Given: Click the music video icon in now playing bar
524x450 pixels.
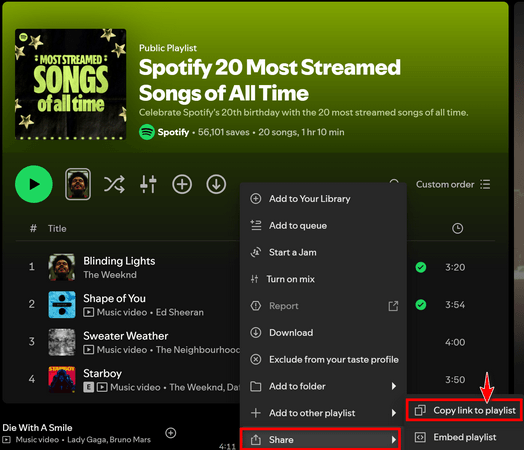Looking at the screenshot, I should coord(6,440).
